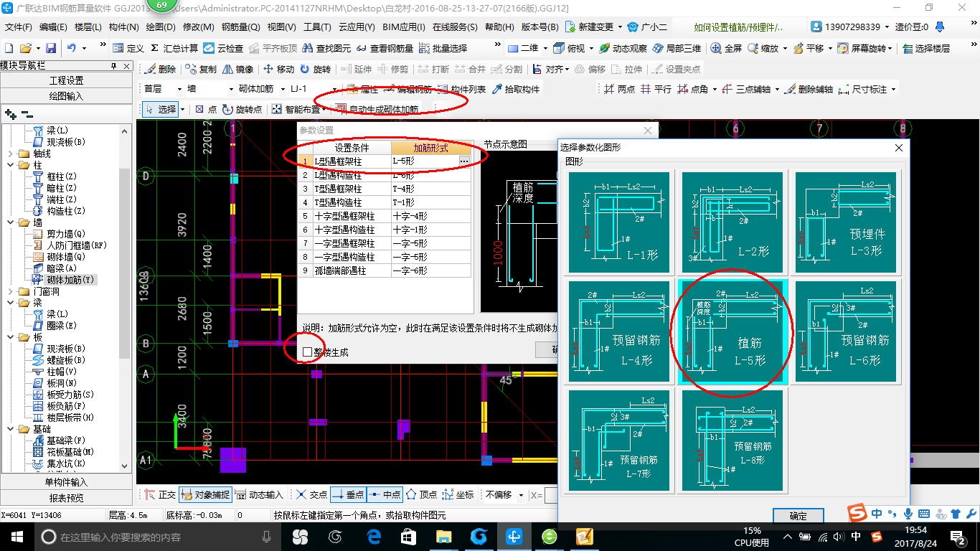
Task: Open 查看钢筋量 rebar quantity viewer
Action: (385, 48)
